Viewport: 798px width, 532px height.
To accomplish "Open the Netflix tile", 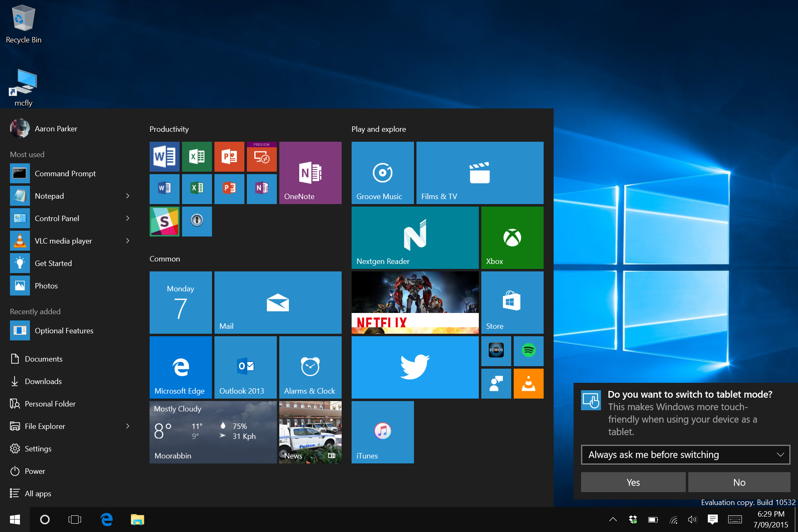I will pyautogui.click(x=415, y=303).
